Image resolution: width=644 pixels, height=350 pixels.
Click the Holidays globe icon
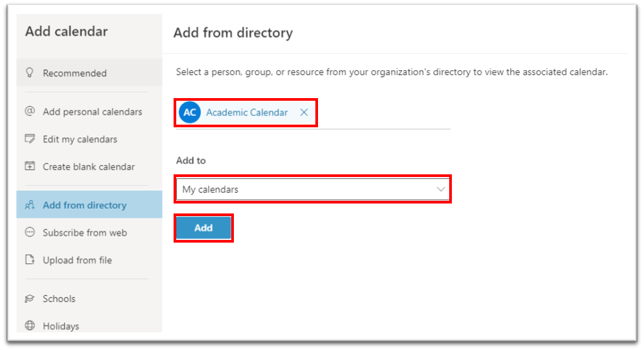[x=30, y=325]
